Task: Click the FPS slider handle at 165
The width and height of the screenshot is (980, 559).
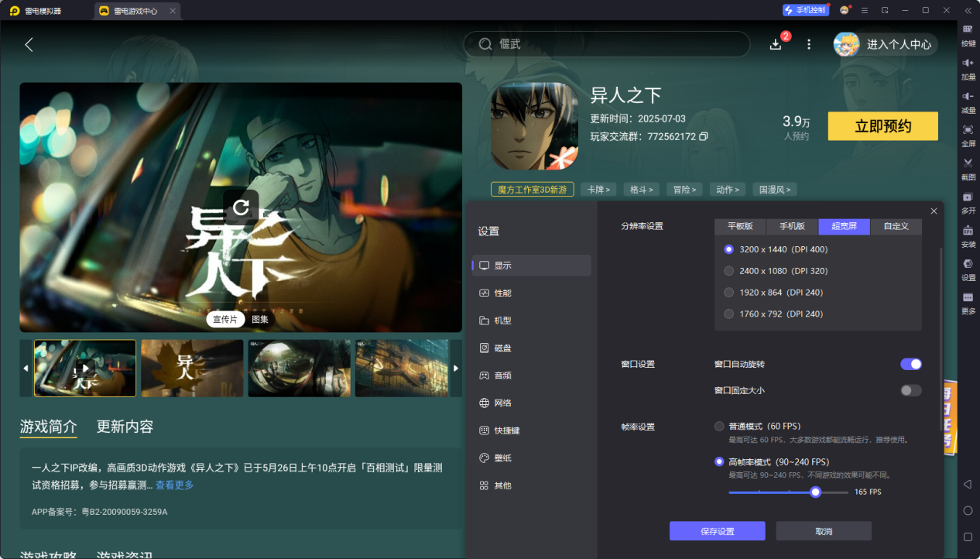Action: coord(815,492)
